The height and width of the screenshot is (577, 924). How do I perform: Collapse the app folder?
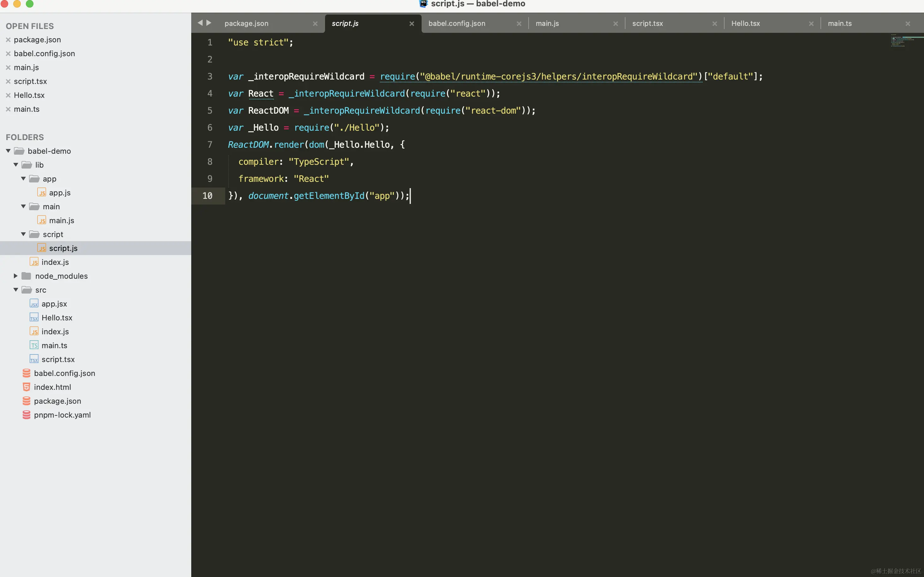tap(23, 179)
